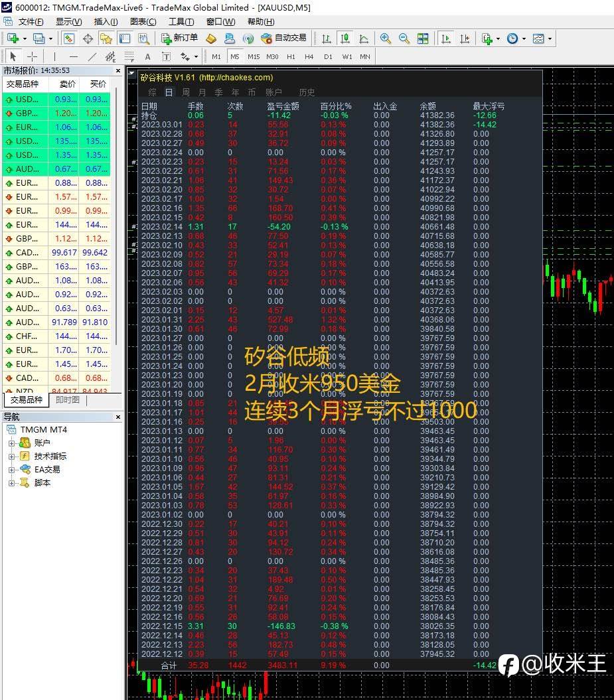This screenshot has height=700, width=614.
Task: Select the CHF symbol row
Action: point(56,336)
